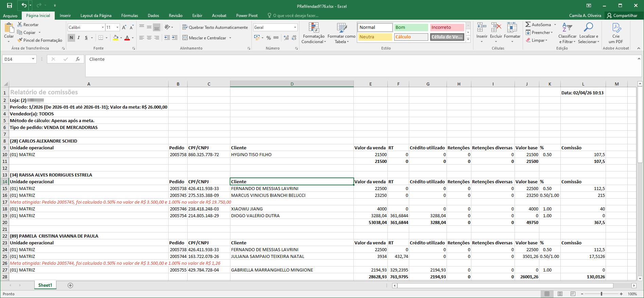Toggle bold formatting button N
Viewport: 644px width, 298px height.
[x=71, y=38]
